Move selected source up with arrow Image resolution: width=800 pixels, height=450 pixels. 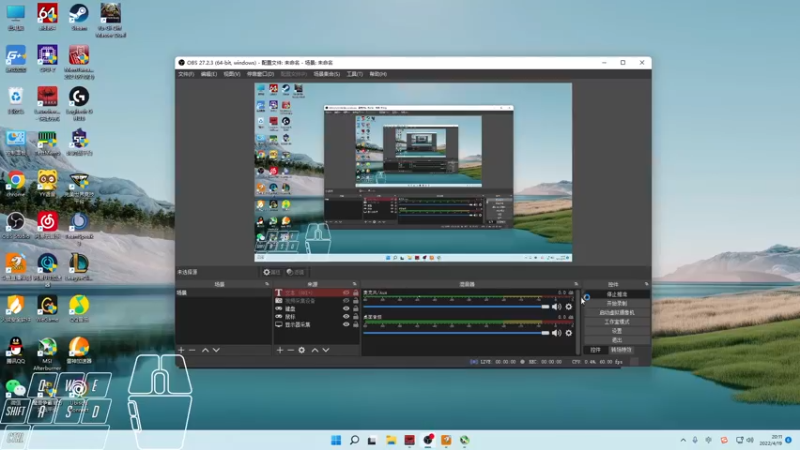point(315,350)
